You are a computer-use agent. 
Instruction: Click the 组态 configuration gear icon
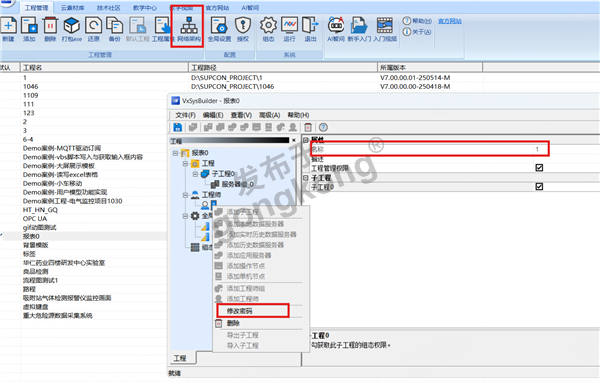[x=268, y=26]
